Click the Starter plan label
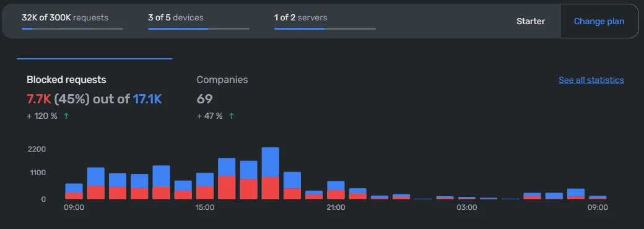This screenshot has height=229, width=644. [531, 21]
